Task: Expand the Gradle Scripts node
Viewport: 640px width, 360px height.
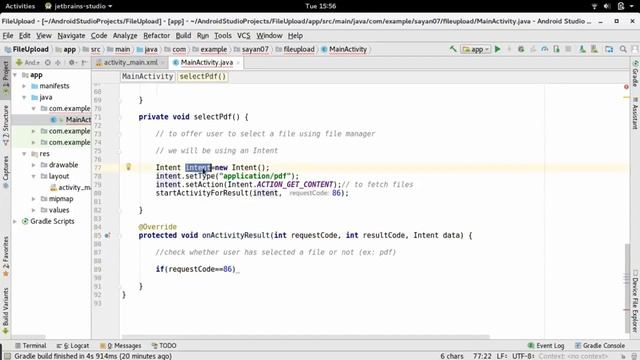Action: pyautogui.click(x=15, y=221)
